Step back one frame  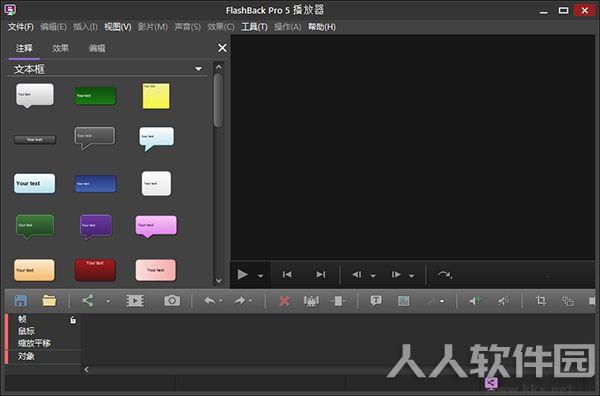tap(357, 275)
